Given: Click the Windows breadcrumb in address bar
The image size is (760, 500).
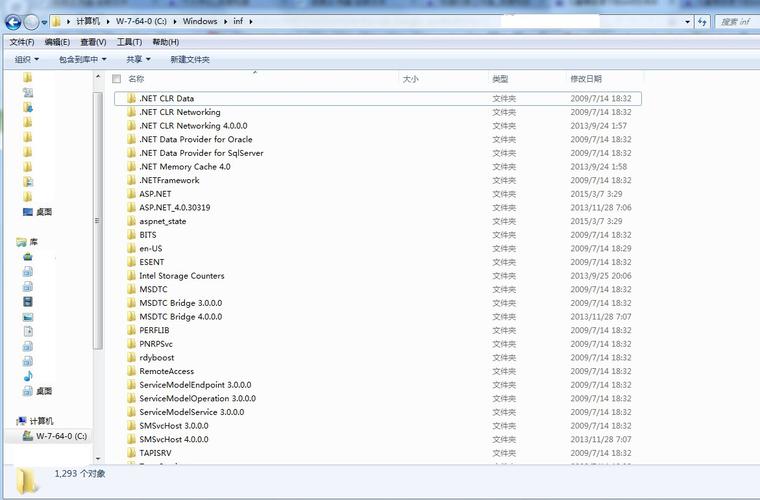Looking at the screenshot, I should point(200,21).
